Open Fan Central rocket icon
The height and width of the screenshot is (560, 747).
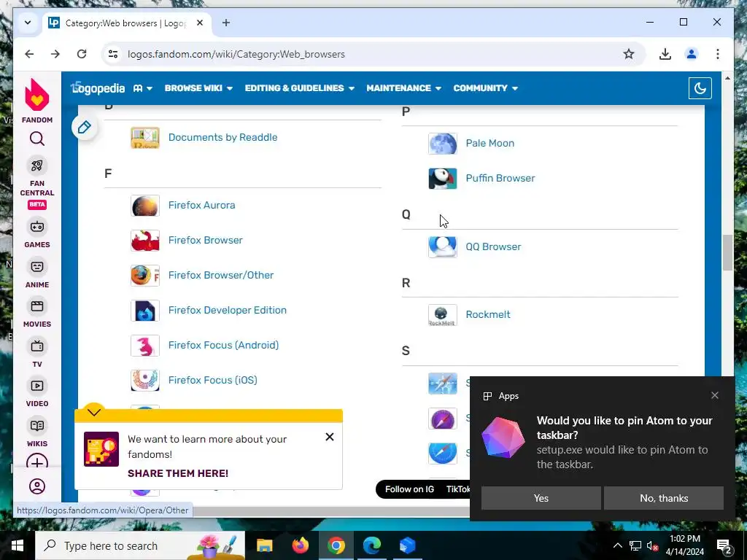point(37,166)
